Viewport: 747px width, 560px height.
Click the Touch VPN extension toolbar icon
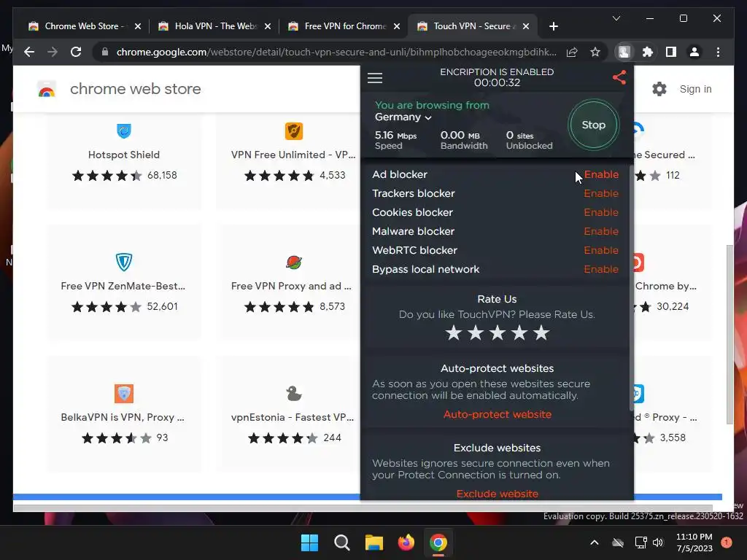tap(624, 52)
